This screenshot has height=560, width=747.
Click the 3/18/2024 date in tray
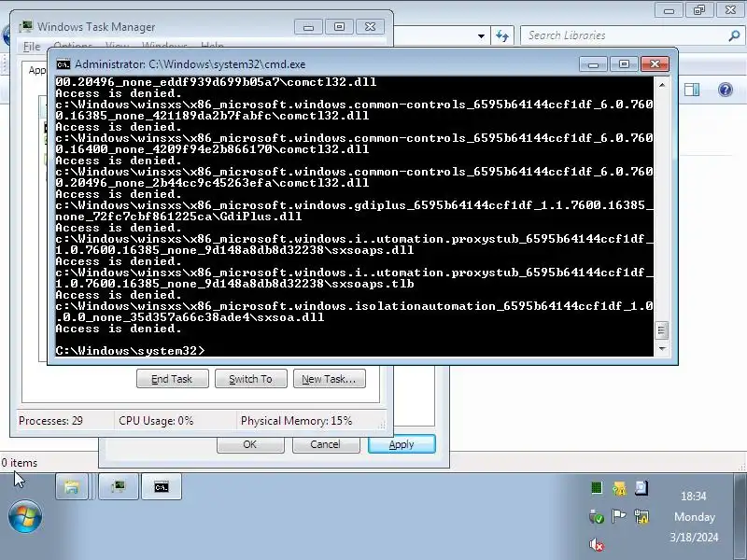(x=694, y=538)
